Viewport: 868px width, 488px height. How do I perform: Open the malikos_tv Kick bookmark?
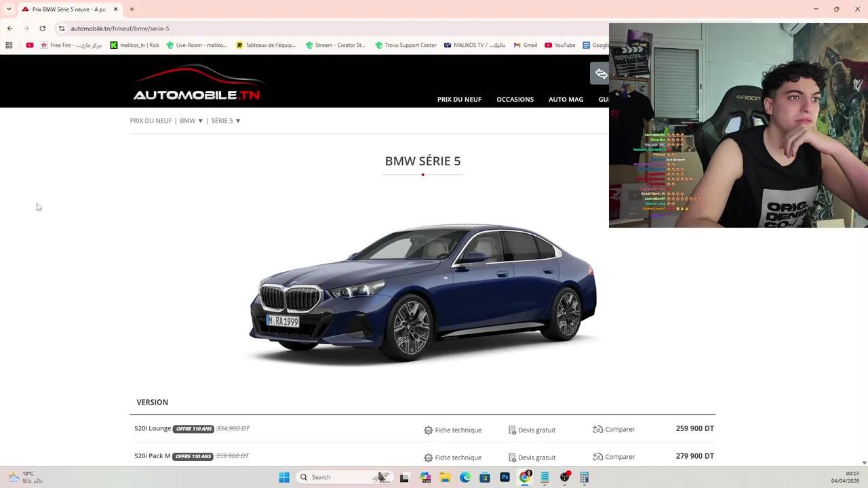134,45
